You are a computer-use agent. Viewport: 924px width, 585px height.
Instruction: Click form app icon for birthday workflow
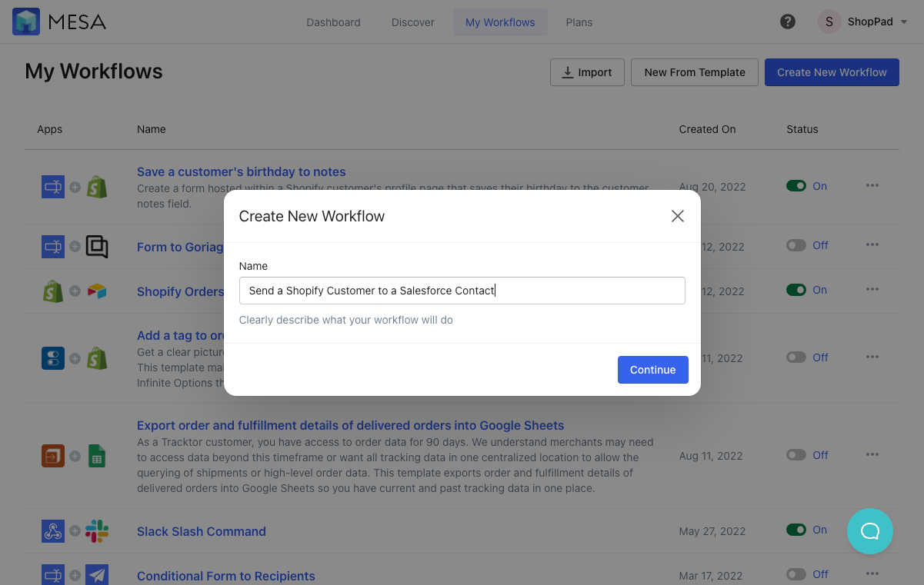coord(53,187)
